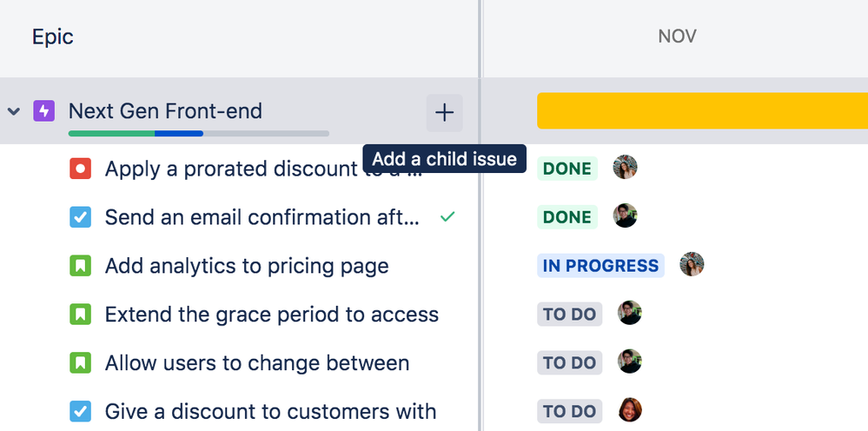Open 'Add analytics to pricing page' issue

click(x=247, y=266)
